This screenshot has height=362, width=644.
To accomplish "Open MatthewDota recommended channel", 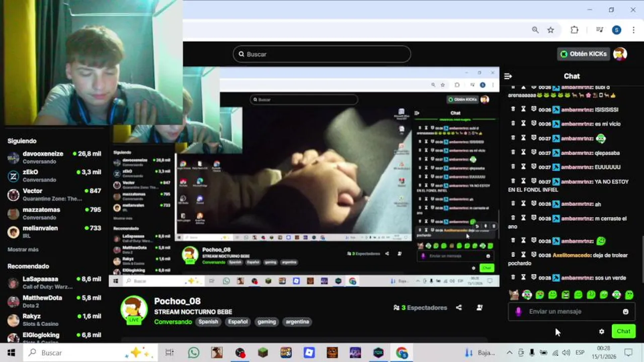I will tap(54, 301).
